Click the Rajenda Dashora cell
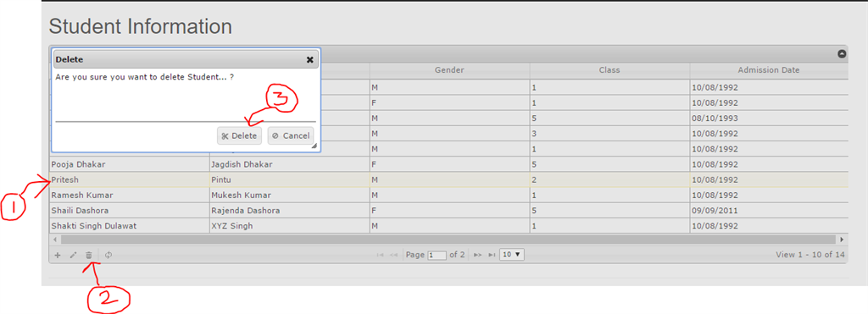 [290, 211]
